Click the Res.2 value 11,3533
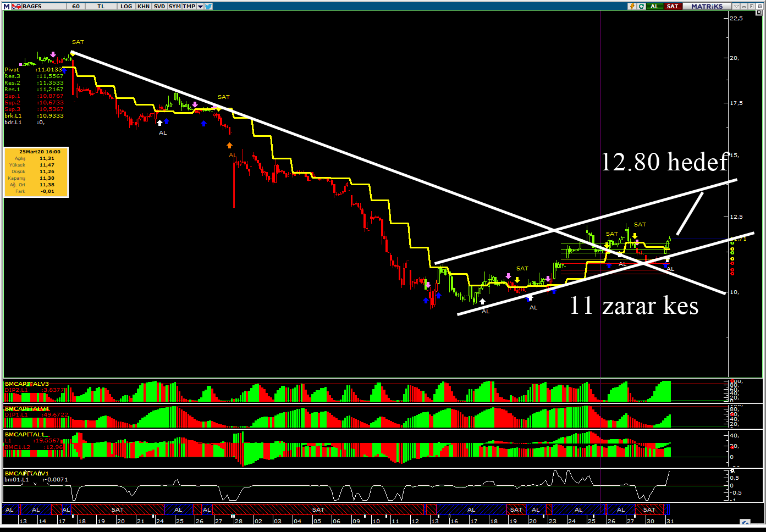Viewport: 766px width, 532px height. [50, 83]
